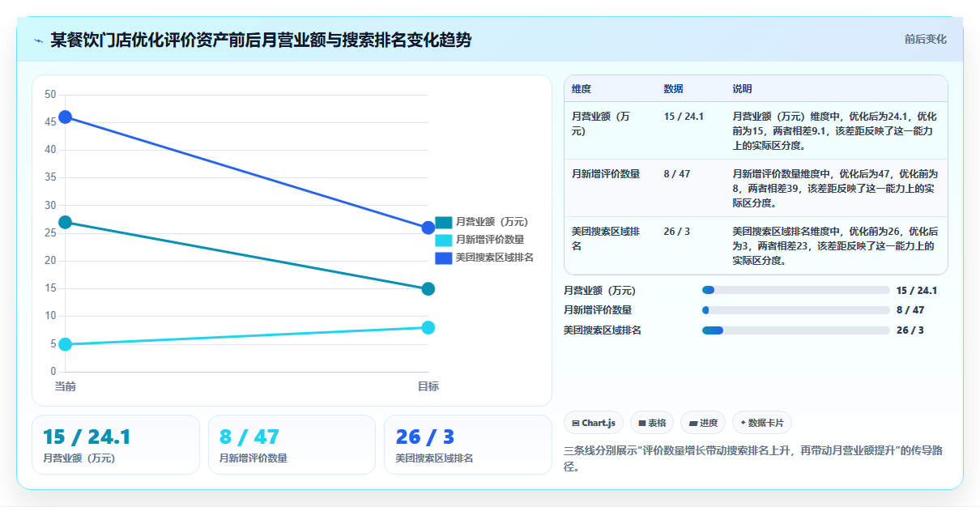Click the 目标 x-axis label
This screenshot has width=980, height=507.
(428, 386)
